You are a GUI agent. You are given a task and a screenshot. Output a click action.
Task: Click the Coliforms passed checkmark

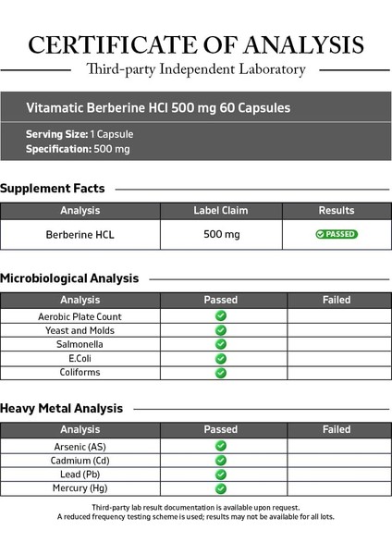point(221,373)
